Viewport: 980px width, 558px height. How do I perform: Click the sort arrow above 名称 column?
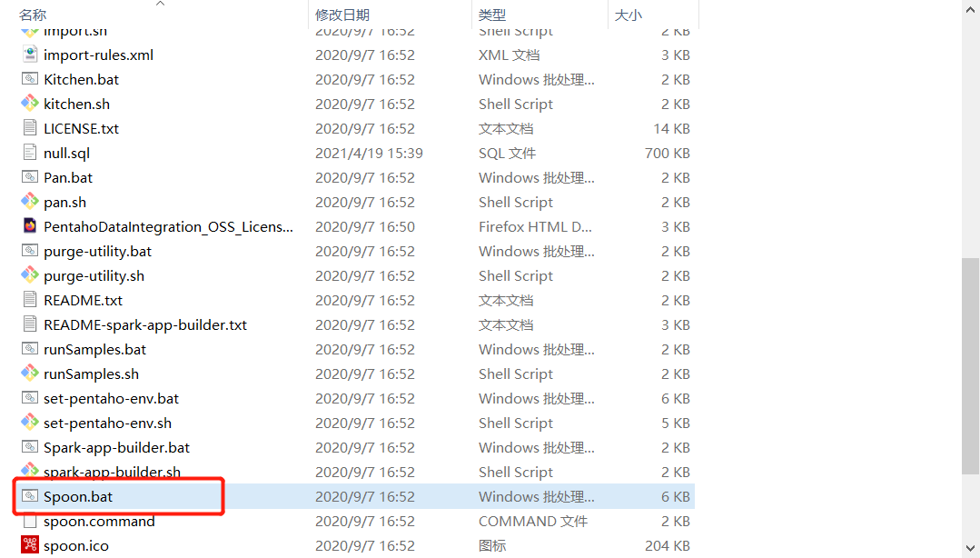(160, 4)
